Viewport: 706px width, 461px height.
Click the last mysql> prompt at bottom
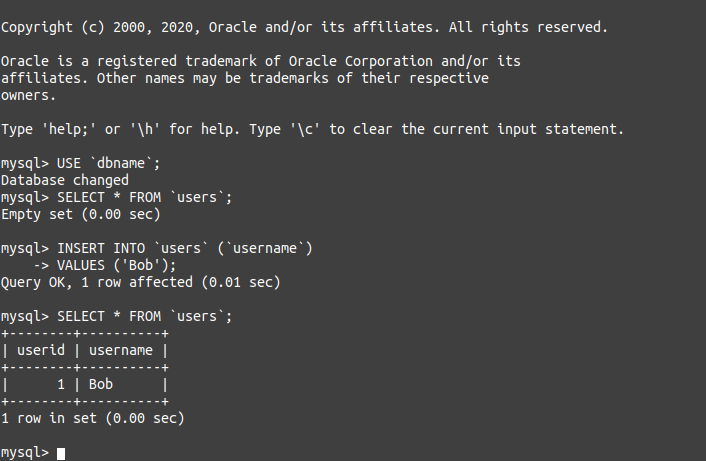tap(25, 452)
